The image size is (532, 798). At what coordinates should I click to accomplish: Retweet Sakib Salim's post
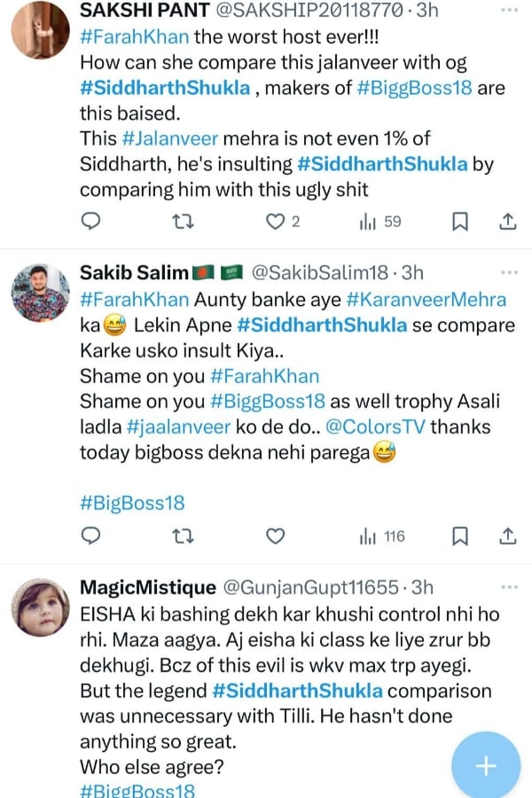[x=183, y=535]
